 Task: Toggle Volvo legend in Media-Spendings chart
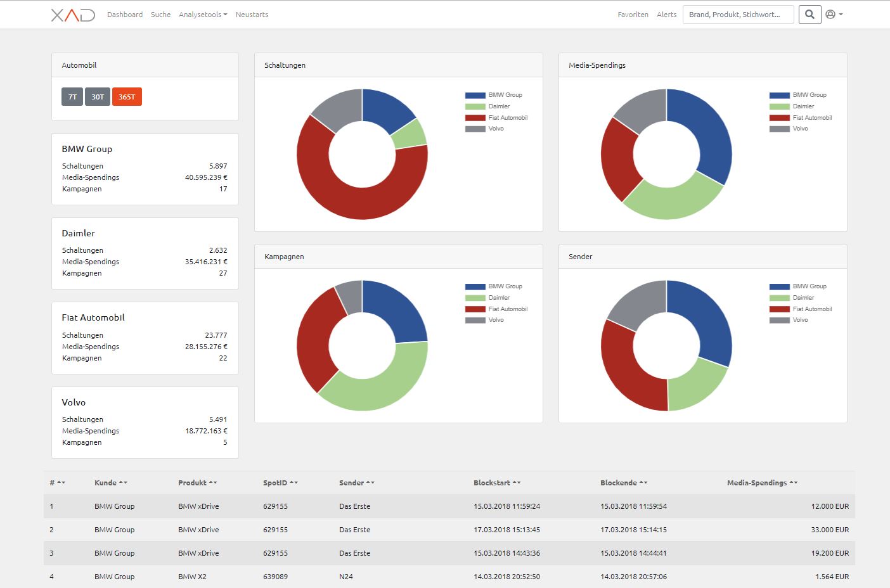coord(789,129)
